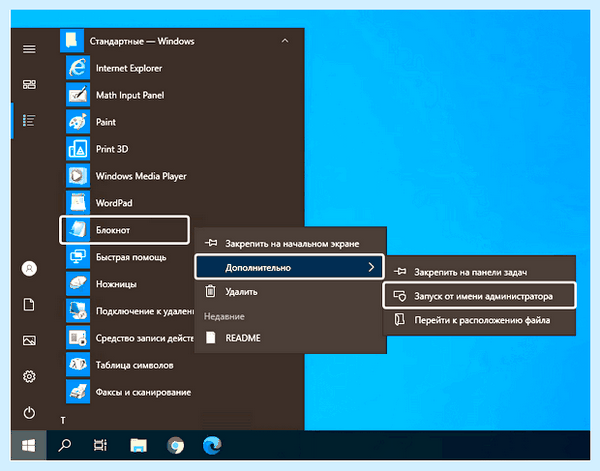
Task: Launch Chrome from the taskbar
Action: (x=176, y=445)
